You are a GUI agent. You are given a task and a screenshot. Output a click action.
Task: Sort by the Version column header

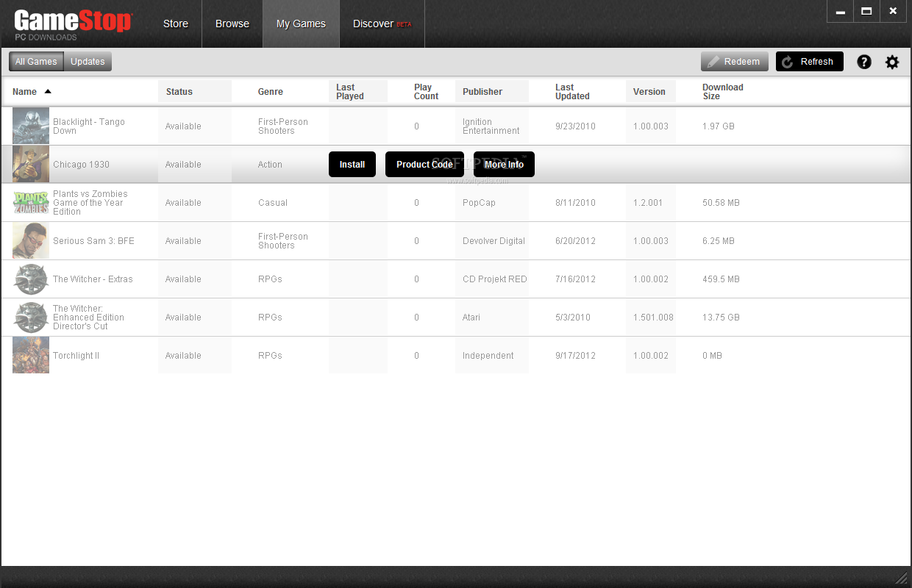pos(649,92)
